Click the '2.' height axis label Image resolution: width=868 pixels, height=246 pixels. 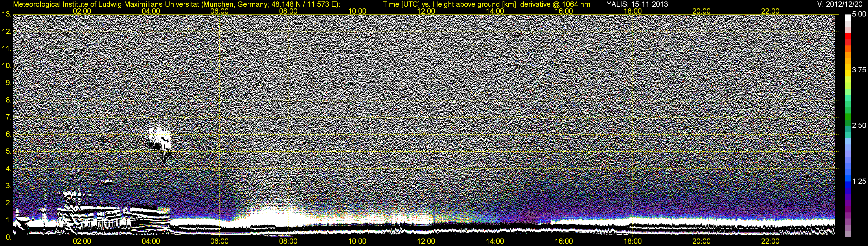click(x=8, y=203)
